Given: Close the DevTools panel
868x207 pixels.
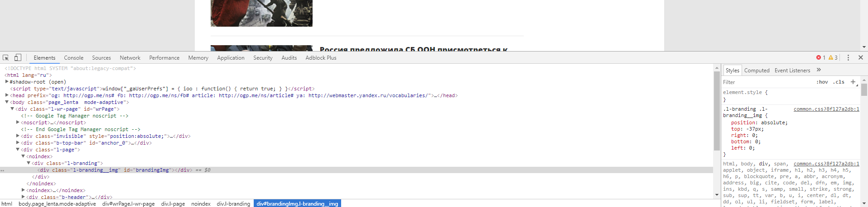Looking at the screenshot, I should 860,58.
